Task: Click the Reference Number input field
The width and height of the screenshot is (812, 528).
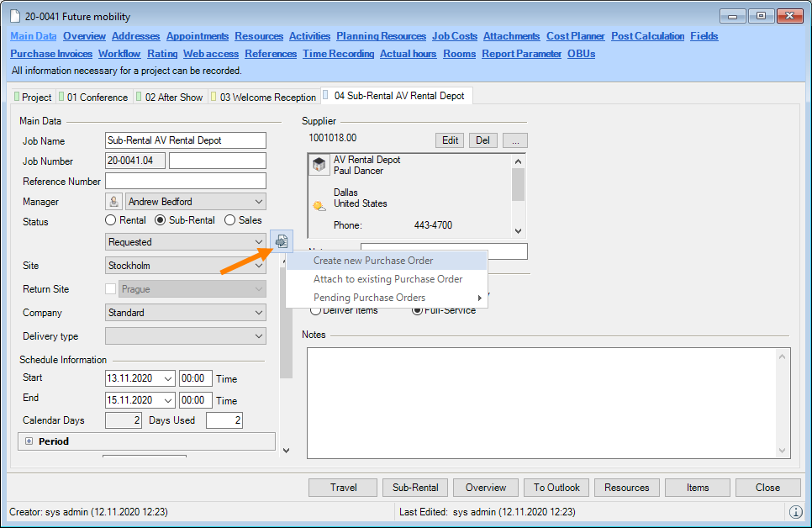Action: pos(186,182)
